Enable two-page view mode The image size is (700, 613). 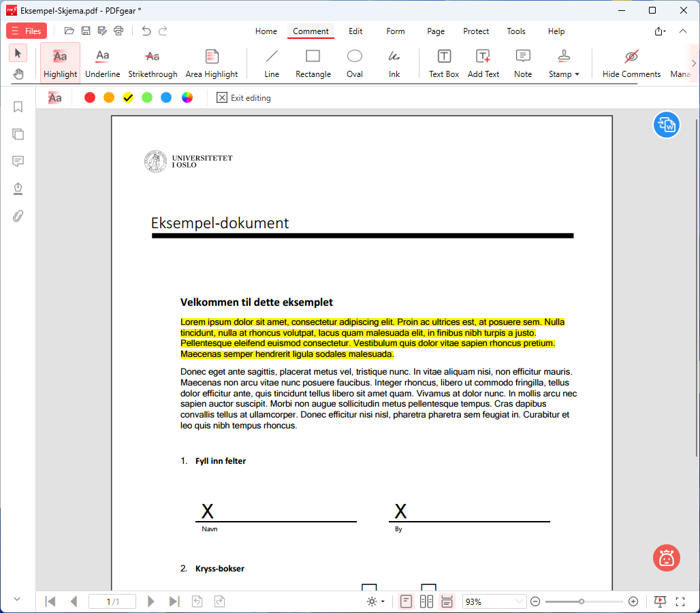click(426, 601)
